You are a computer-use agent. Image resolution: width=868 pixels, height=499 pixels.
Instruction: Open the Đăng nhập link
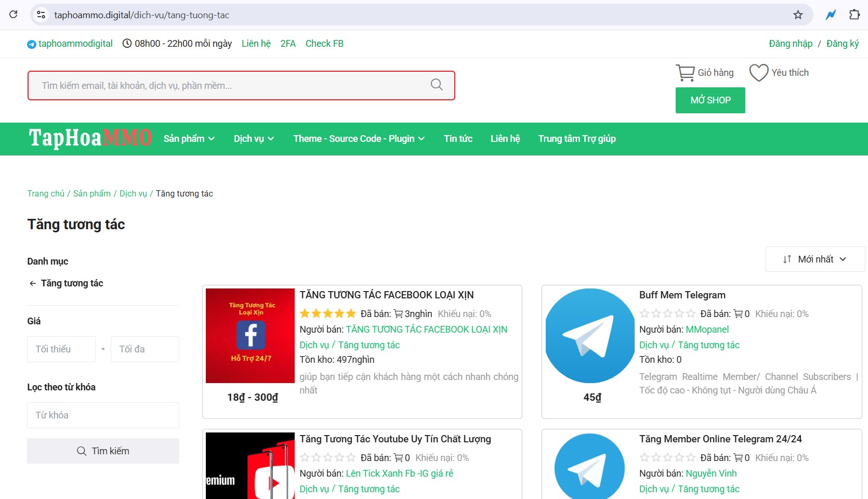791,44
